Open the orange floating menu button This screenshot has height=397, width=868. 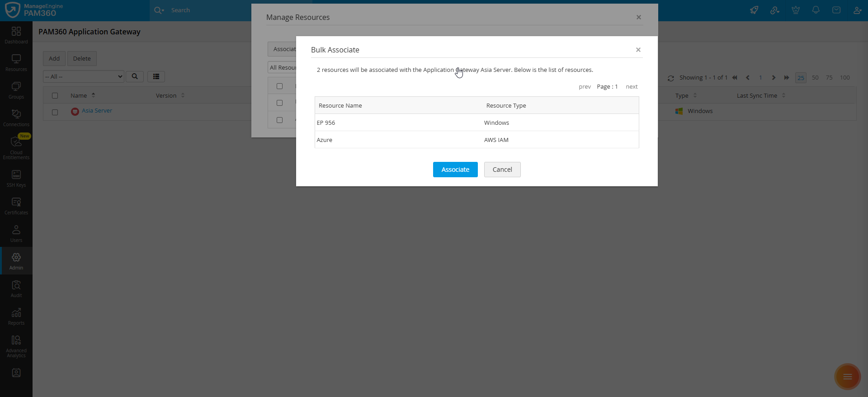[848, 377]
